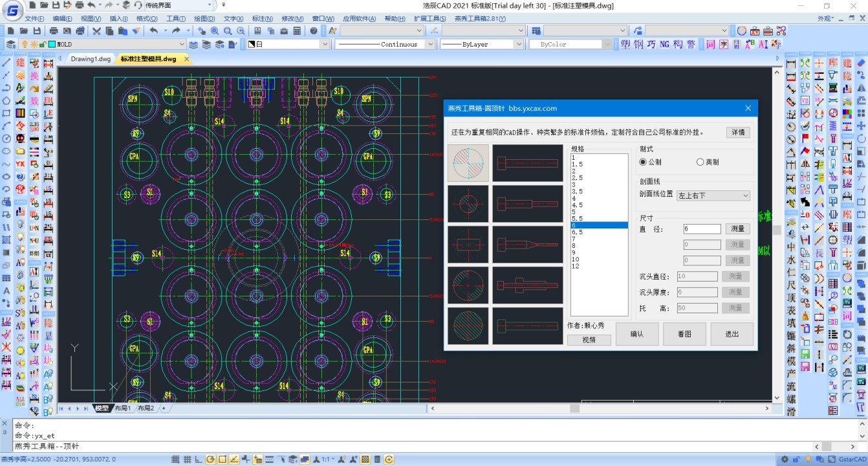Click the 视频 button

[x=589, y=340]
